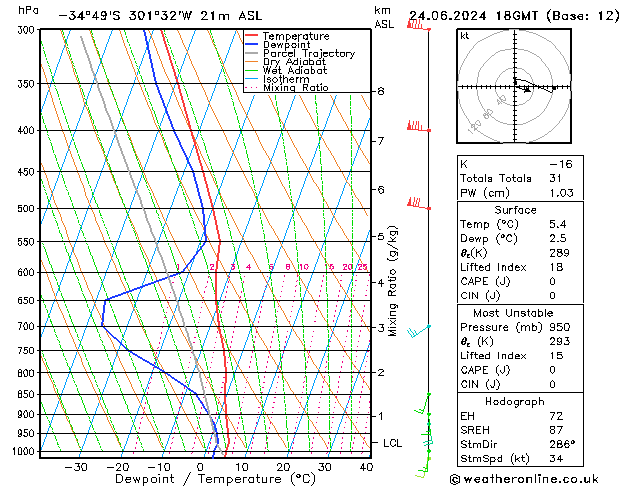Click the gray Parcel Trajectory legend line
The width and height of the screenshot is (629, 486).
pyautogui.click(x=252, y=53)
